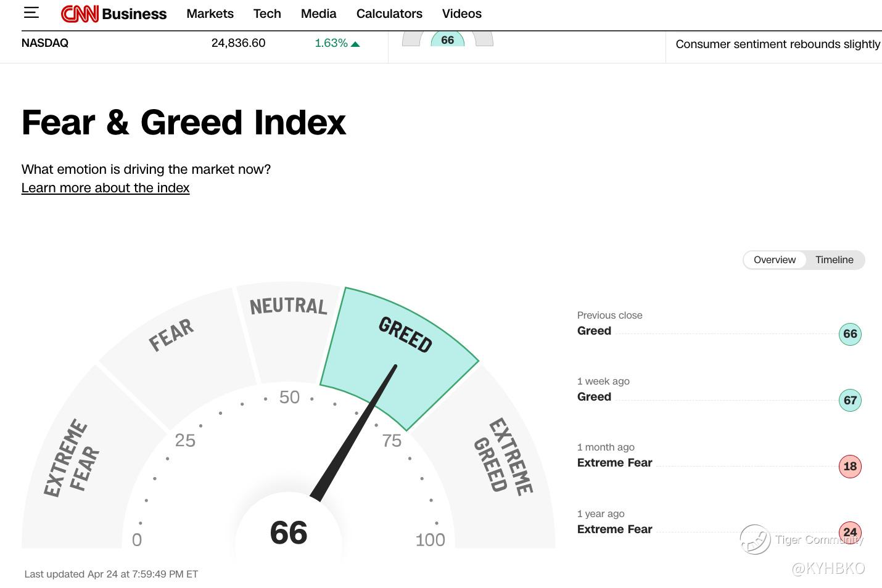Open the Videos section
The image size is (882, 588).
click(x=461, y=14)
